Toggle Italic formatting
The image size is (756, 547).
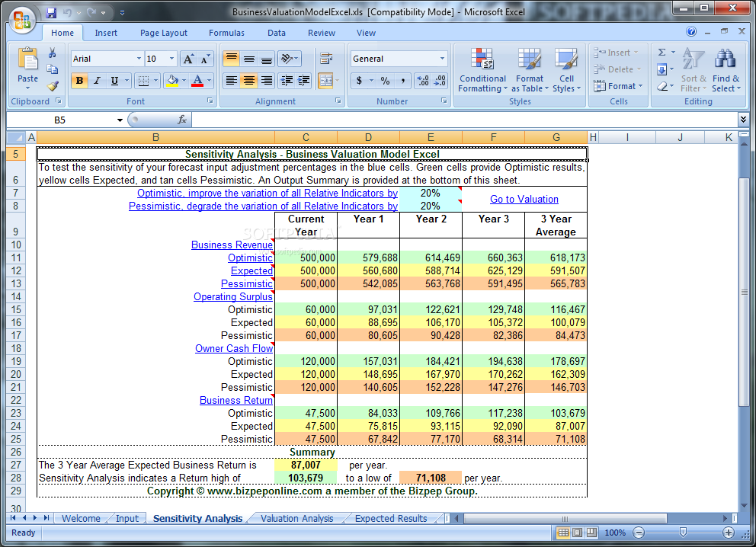pyautogui.click(x=97, y=81)
